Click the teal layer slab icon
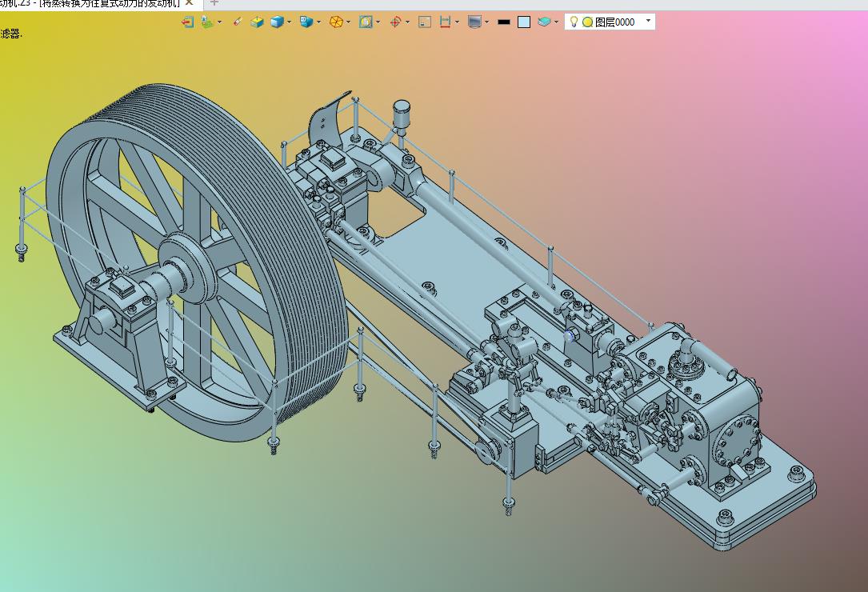 point(544,22)
